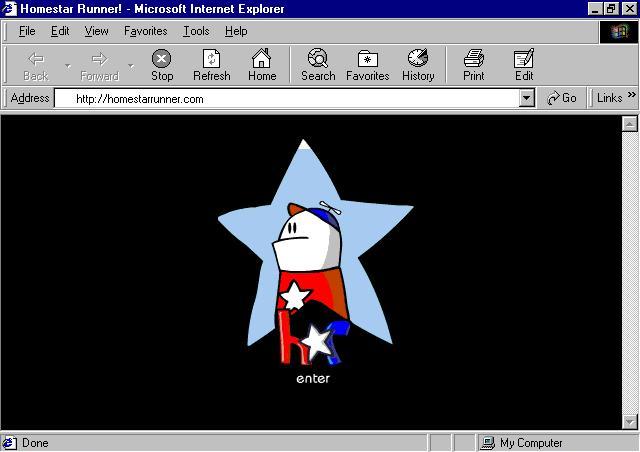Click the scrollbar down arrow

pyautogui.click(x=629, y=421)
